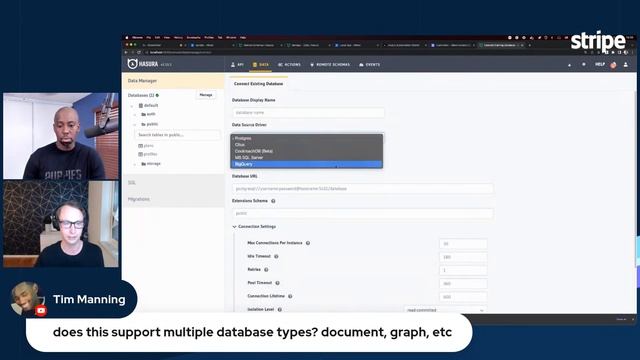Select the default database in tree
640x360 pixels.
click(x=149, y=105)
